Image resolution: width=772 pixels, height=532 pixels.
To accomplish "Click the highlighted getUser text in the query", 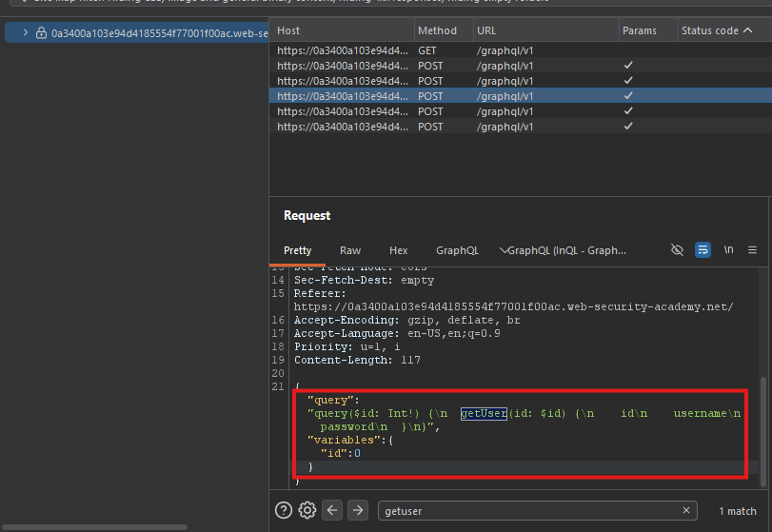I will [484, 413].
